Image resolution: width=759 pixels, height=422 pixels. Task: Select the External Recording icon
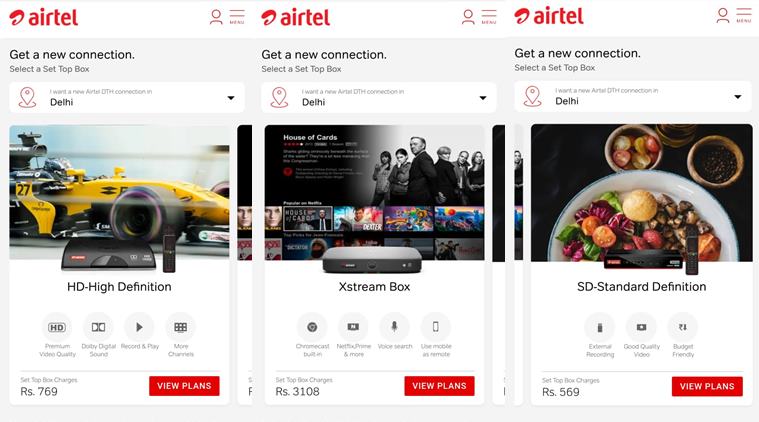[600, 328]
